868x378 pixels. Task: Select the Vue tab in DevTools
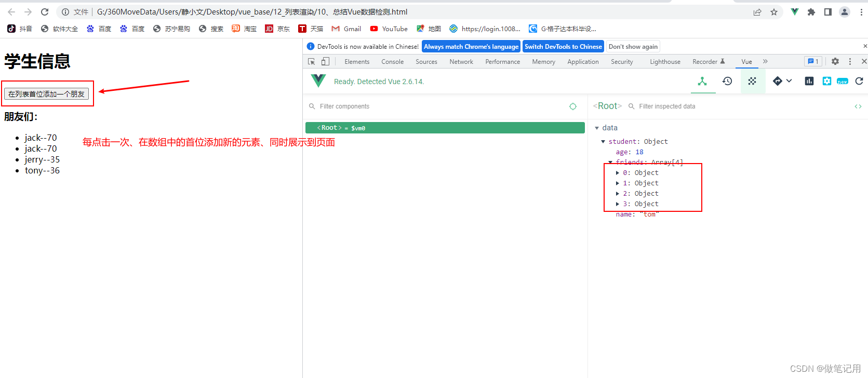pos(746,61)
